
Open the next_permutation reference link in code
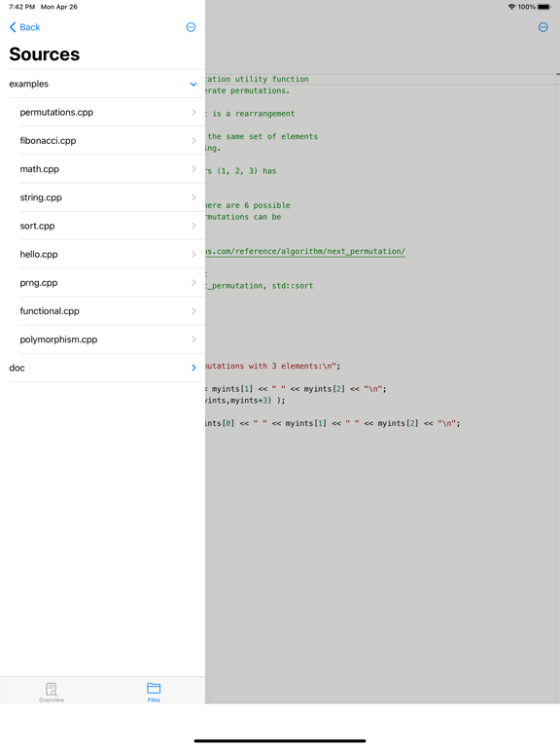pos(305,252)
